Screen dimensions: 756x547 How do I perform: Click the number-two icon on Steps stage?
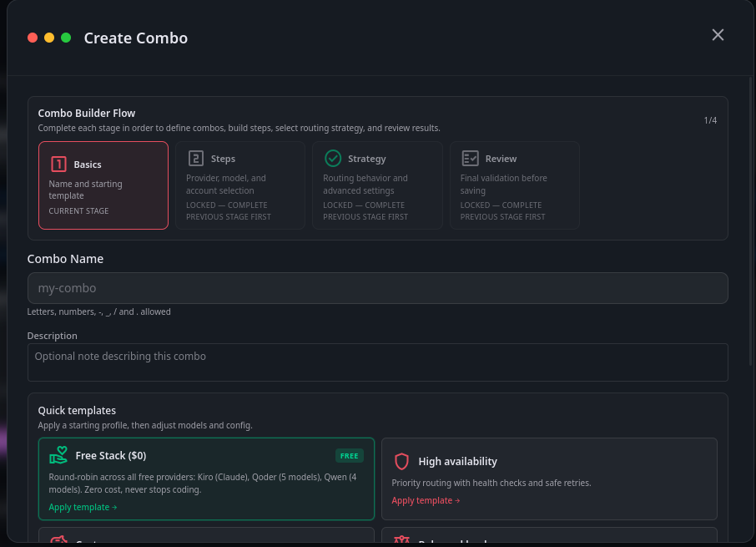tap(196, 158)
